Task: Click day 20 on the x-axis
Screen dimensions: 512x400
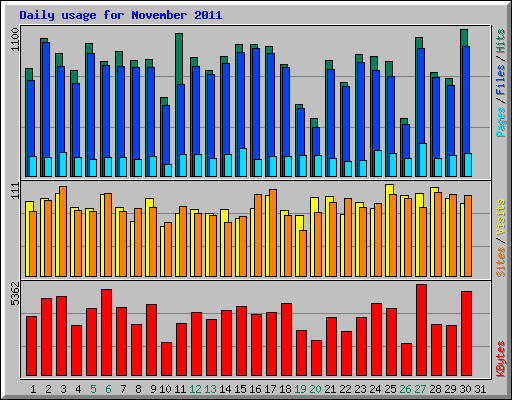Action: 315,389
